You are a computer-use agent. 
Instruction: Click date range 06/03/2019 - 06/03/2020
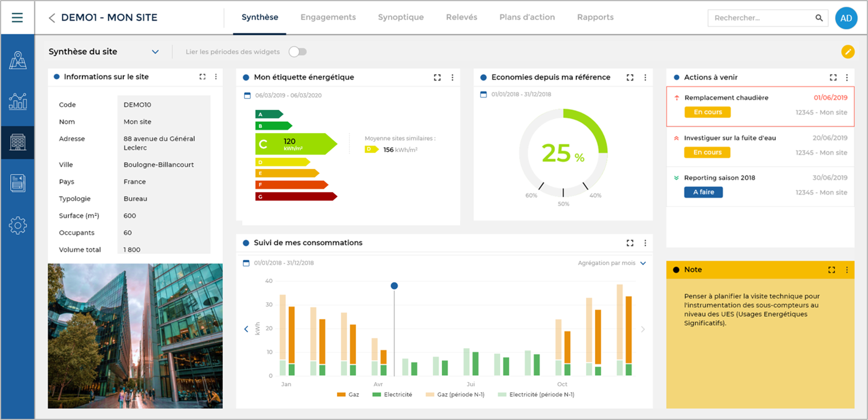pos(288,95)
